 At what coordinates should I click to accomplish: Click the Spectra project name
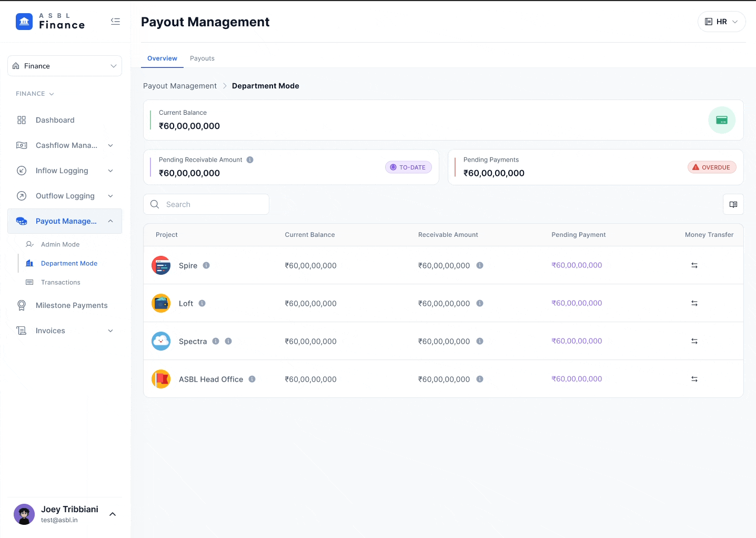coord(193,342)
